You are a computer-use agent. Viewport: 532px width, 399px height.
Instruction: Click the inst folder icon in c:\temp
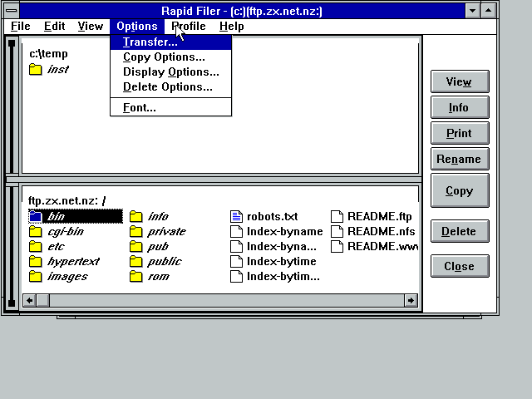coord(35,70)
